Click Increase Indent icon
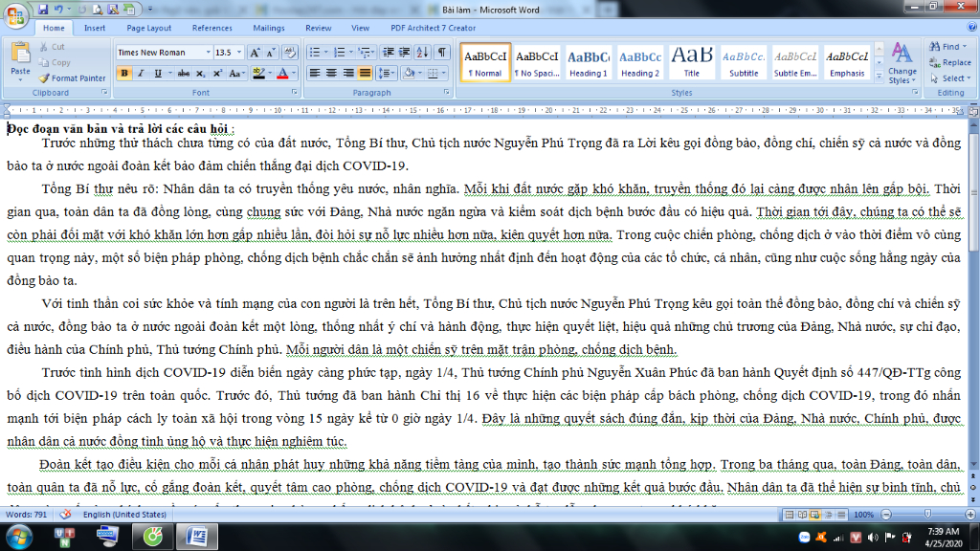Image resolution: width=980 pixels, height=551 pixels. click(x=405, y=53)
